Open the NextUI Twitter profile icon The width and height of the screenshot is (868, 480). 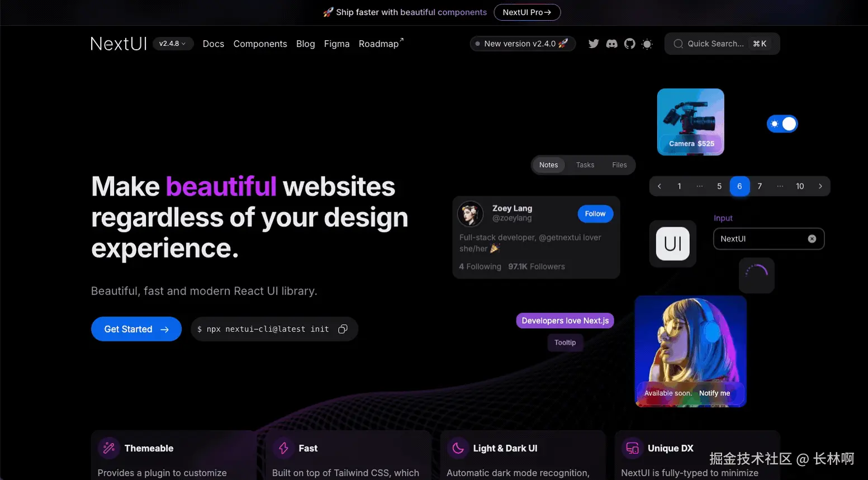point(594,44)
